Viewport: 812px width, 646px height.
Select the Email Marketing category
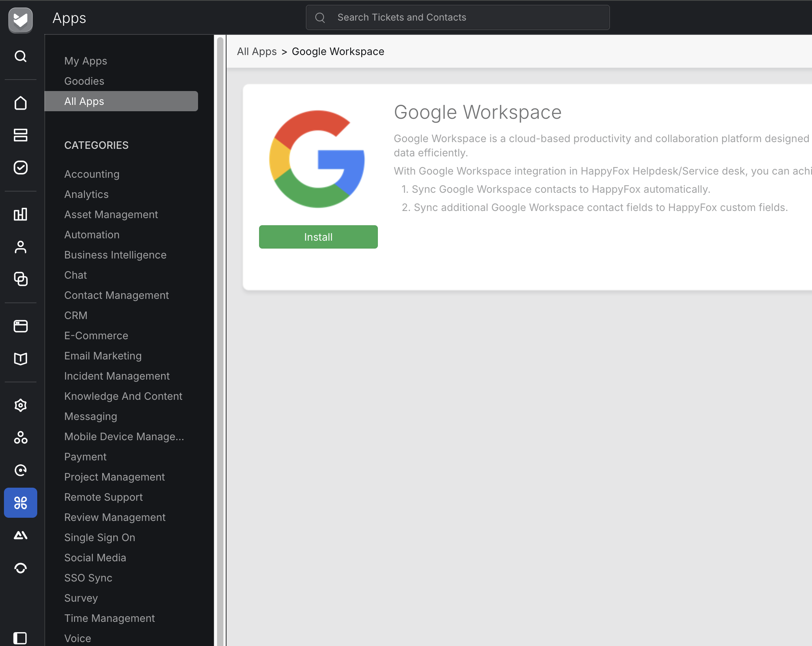pyautogui.click(x=103, y=356)
